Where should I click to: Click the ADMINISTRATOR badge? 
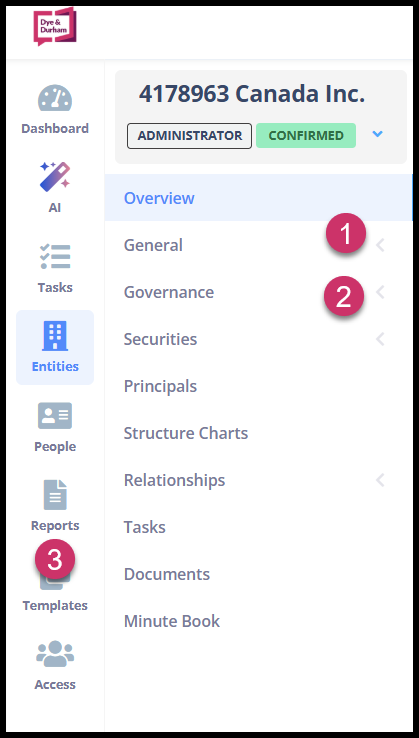pyautogui.click(x=189, y=136)
